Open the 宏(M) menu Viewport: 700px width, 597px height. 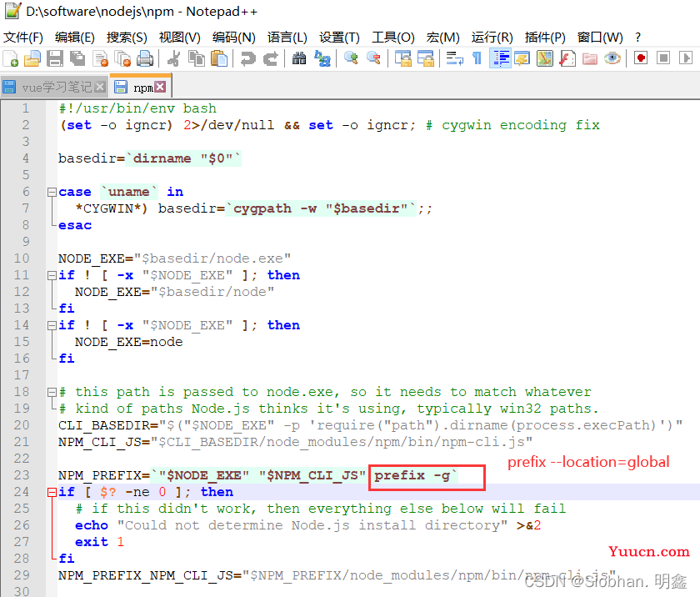pos(442,37)
